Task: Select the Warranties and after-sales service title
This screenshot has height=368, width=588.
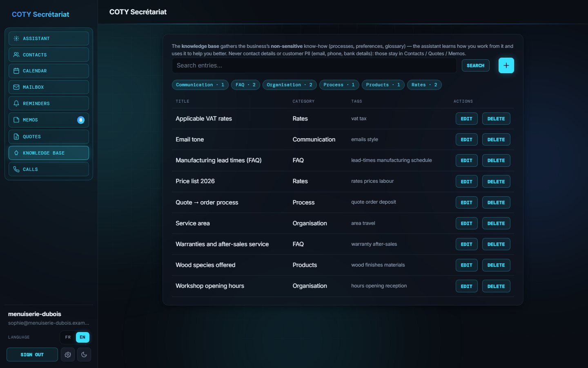Action: (x=222, y=244)
